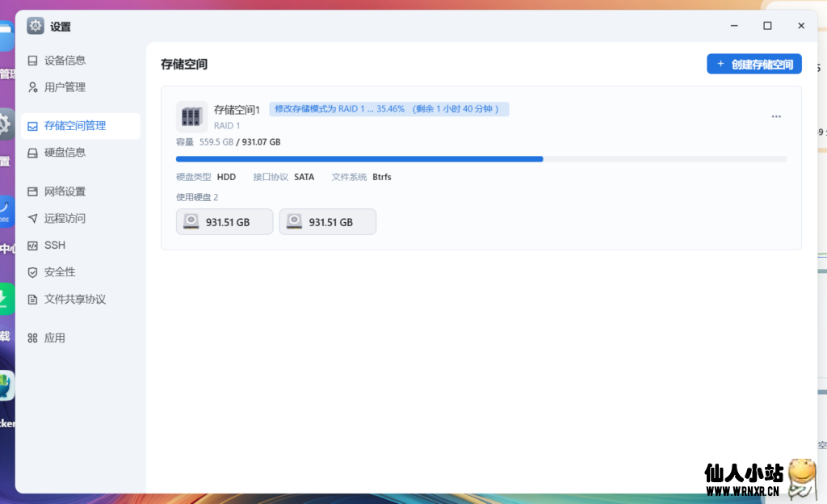
Task: Select the 应用 sidebar icon
Action: click(x=33, y=338)
